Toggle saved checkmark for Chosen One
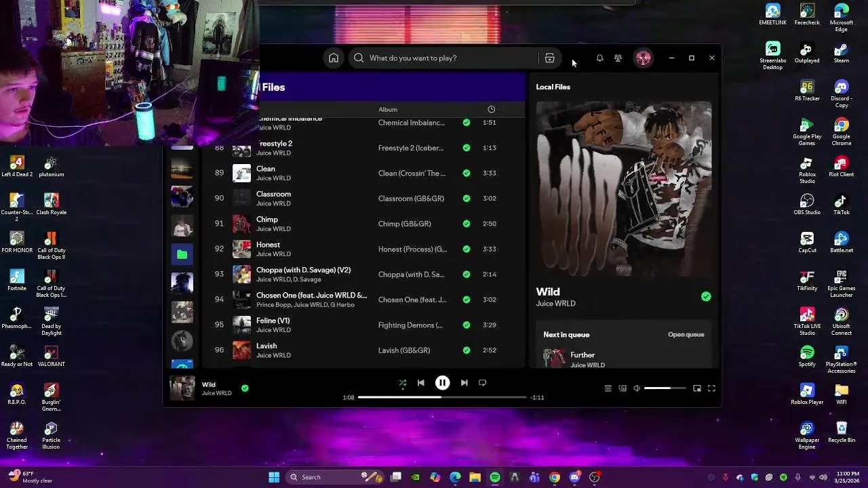 point(466,300)
